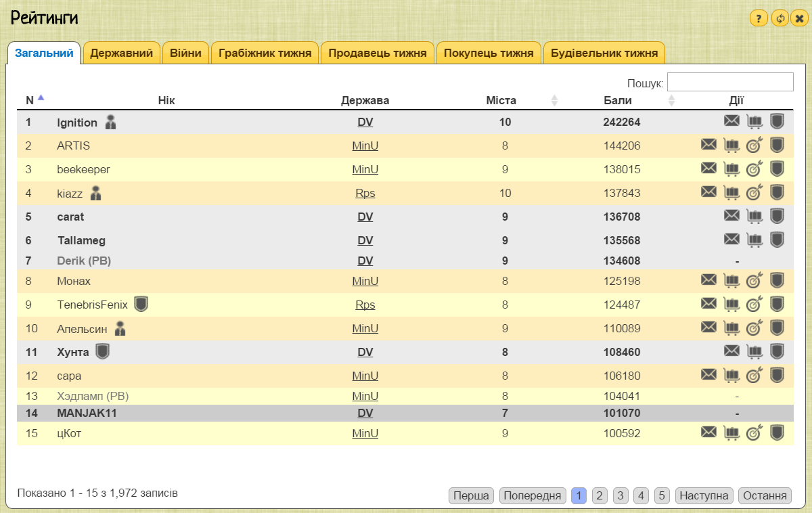Open the trade cart icon for цКот
The height and width of the screenshot is (513, 812).
tap(731, 432)
